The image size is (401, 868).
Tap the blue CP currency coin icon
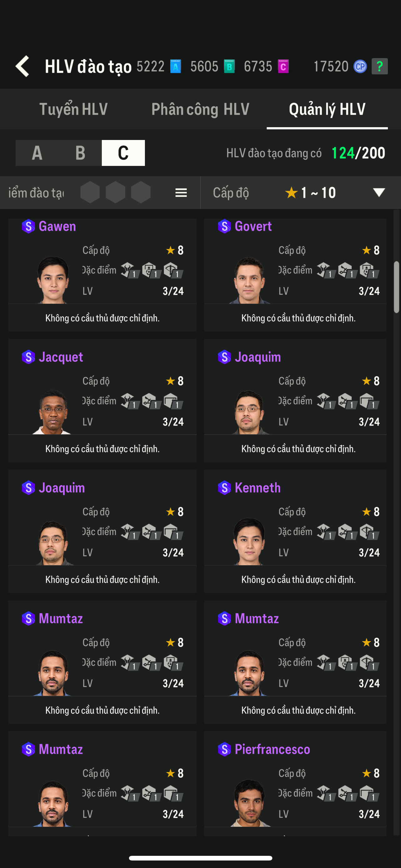(x=360, y=66)
